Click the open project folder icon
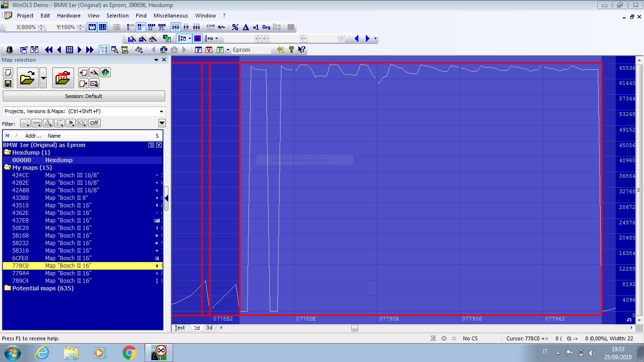Image resolution: width=644 pixels, height=362 pixels. [x=28, y=78]
